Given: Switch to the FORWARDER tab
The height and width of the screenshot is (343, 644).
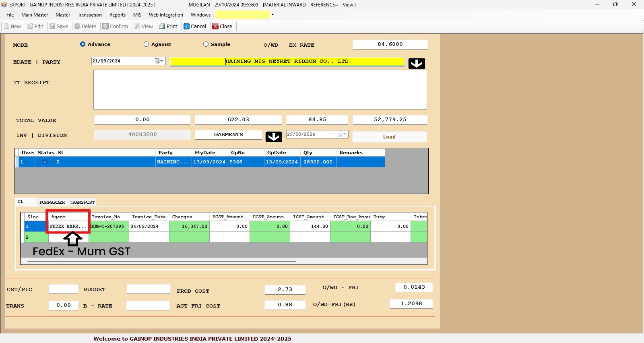Looking at the screenshot, I should 52,202.
